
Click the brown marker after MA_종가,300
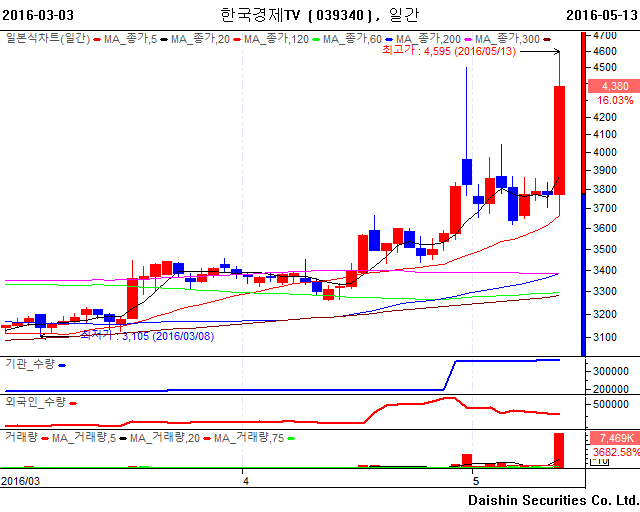[547, 40]
